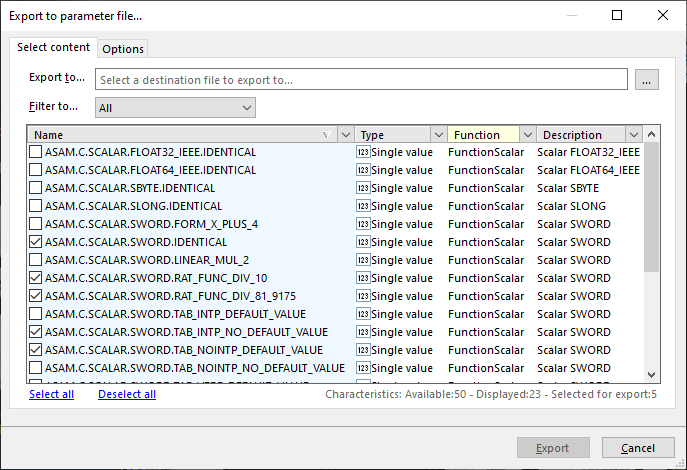The image size is (687, 470).
Task: Click the scroll up arrow of the list
Action: (652, 135)
